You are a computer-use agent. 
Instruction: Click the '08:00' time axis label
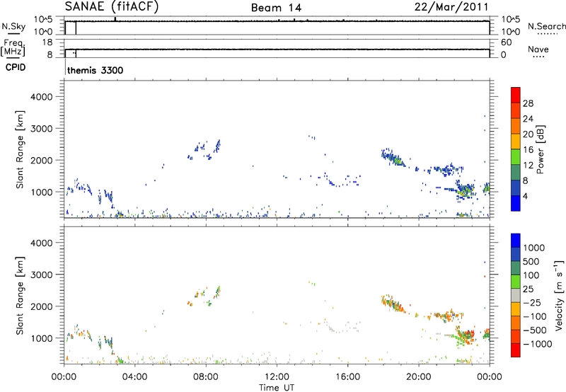click(206, 377)
